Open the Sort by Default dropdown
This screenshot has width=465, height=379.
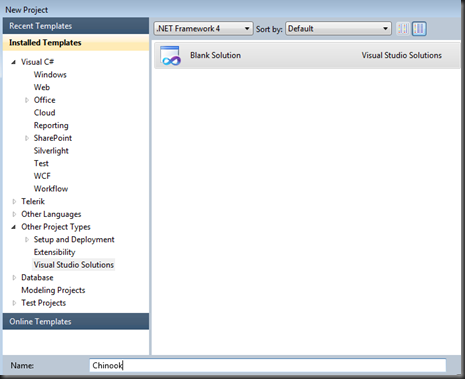338,29
